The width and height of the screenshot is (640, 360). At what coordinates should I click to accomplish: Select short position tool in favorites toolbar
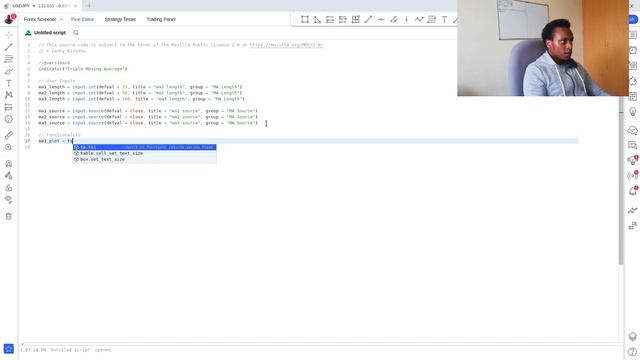tap(343, 19)
